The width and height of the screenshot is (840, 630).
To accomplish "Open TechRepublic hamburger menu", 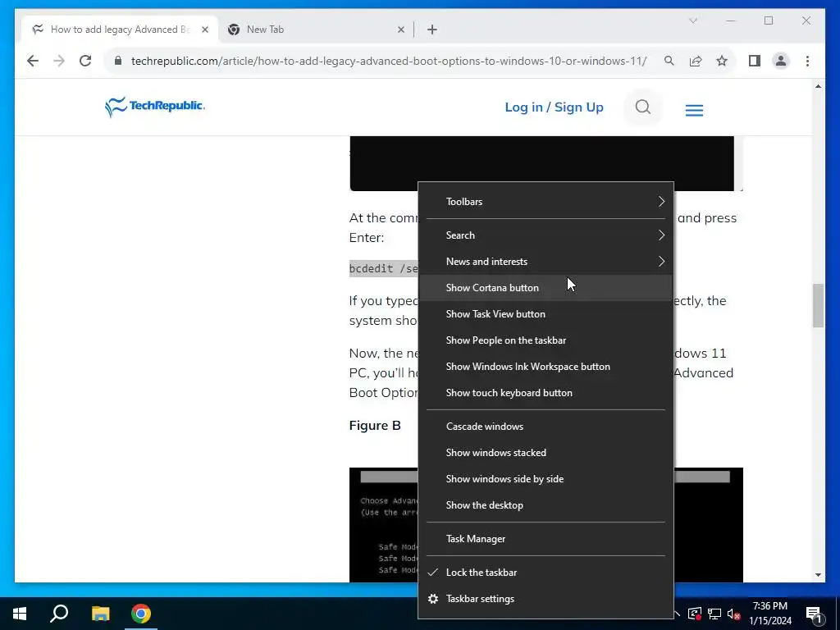I will tap(694, 110).
